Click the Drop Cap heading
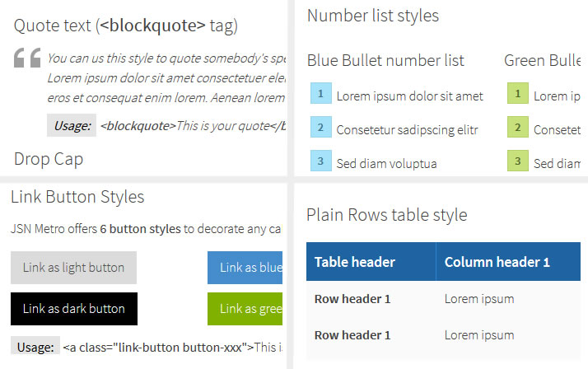The height and width of the screenshot is (369, 588). point(49,159)
